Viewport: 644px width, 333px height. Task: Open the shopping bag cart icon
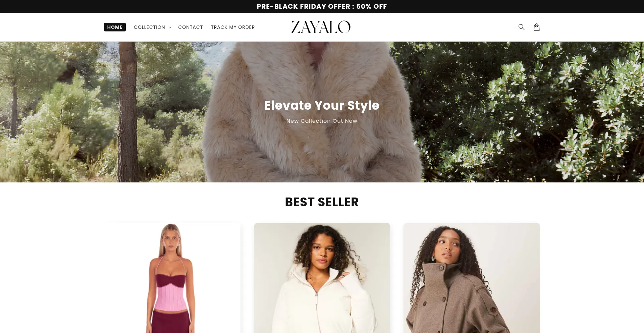(537, 27)
